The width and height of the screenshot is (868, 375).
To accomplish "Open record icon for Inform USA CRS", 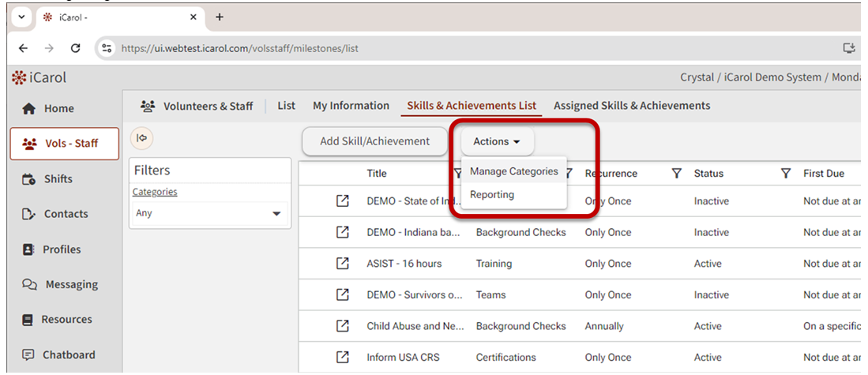I will [342, 357].
